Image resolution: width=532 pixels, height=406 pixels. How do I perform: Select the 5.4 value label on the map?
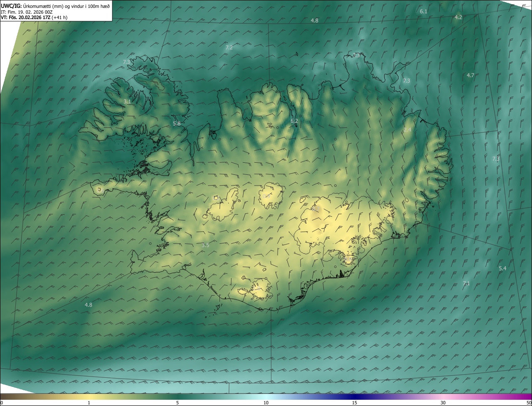(502, 268)
